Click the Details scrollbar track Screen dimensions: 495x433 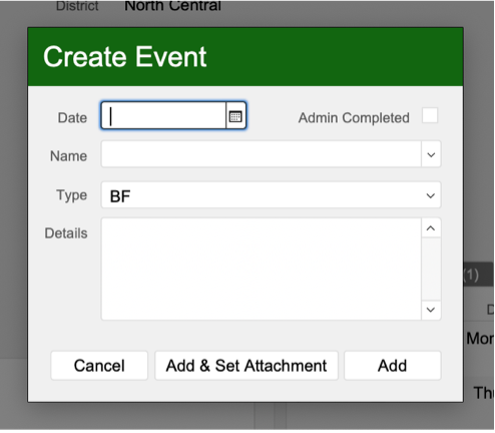(431, 269)
